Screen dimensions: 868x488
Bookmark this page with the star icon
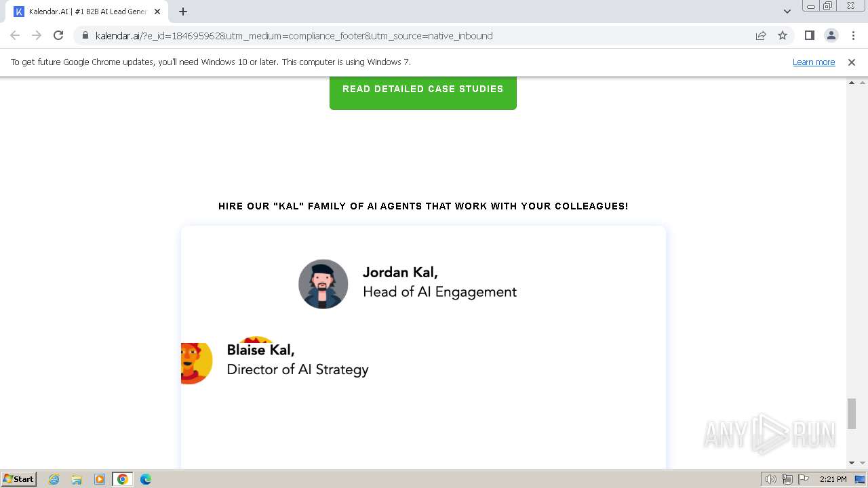point(783,36)
